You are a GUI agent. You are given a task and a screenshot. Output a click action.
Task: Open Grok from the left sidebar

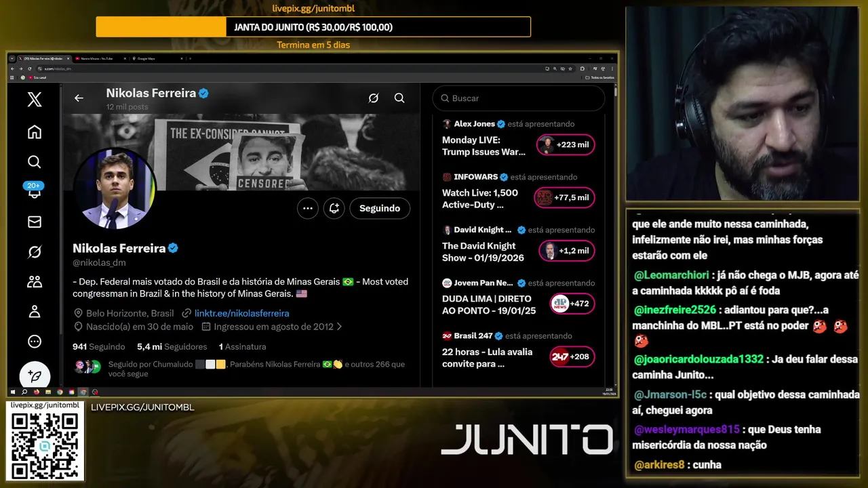pyautogui.click(x=35, y=252)
